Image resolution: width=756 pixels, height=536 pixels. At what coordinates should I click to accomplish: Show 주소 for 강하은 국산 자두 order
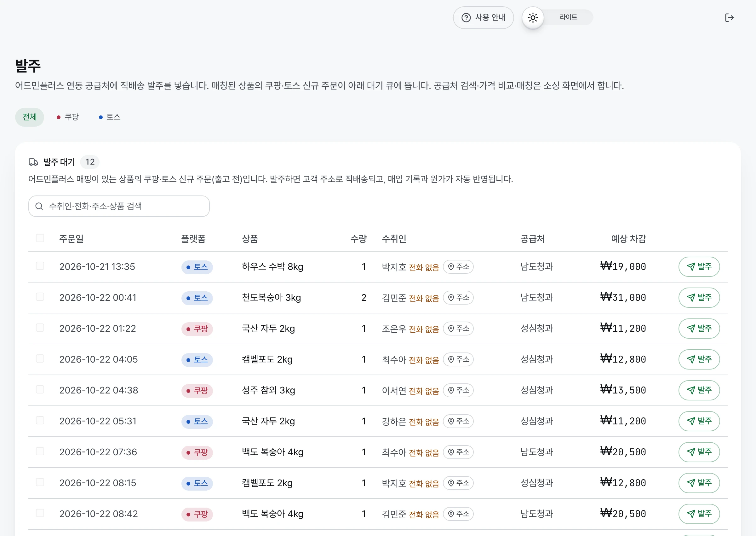pos(458,421)
